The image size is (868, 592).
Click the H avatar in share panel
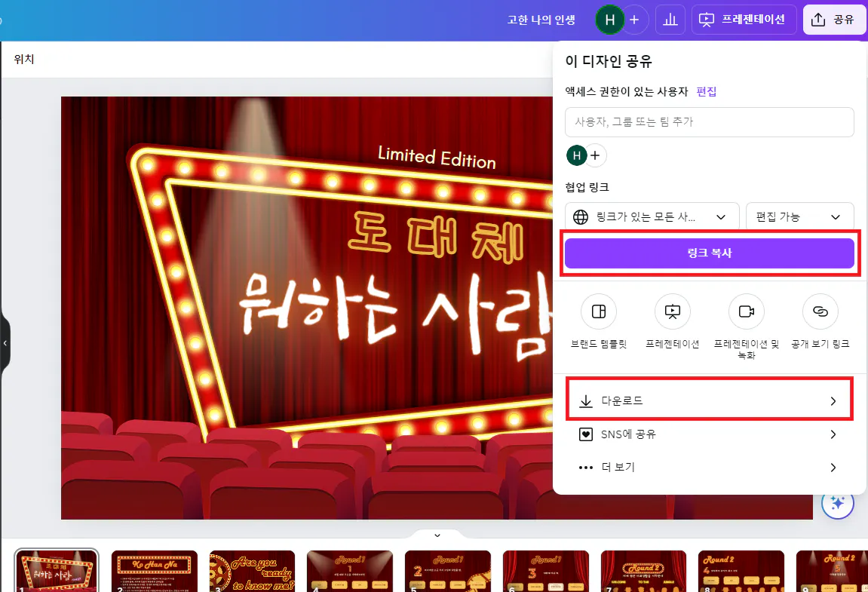pyautogui.click(x=576, y=155)
